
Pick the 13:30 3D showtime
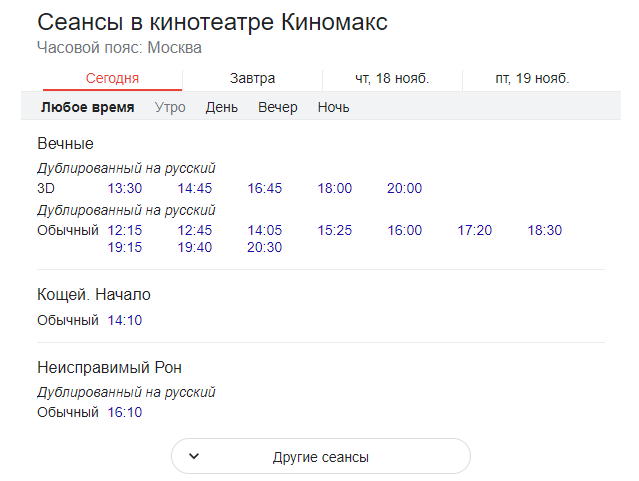coord(125,188)
